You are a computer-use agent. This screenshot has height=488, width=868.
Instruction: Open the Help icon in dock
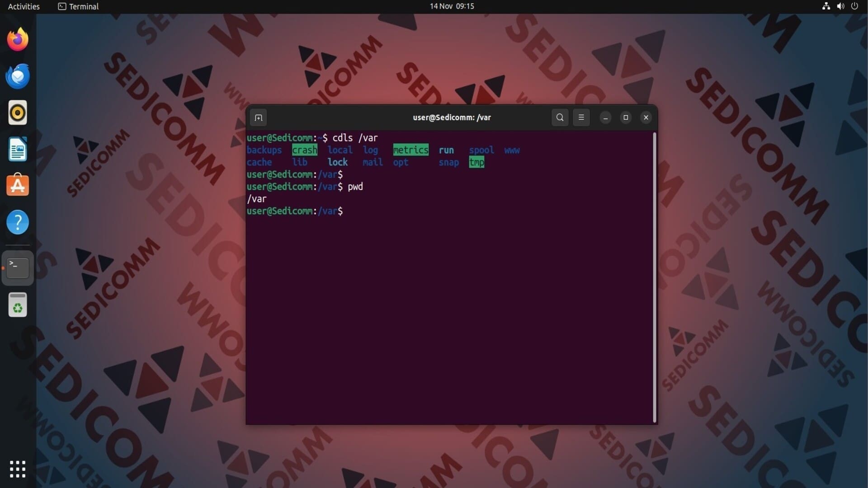pos(18,222)
